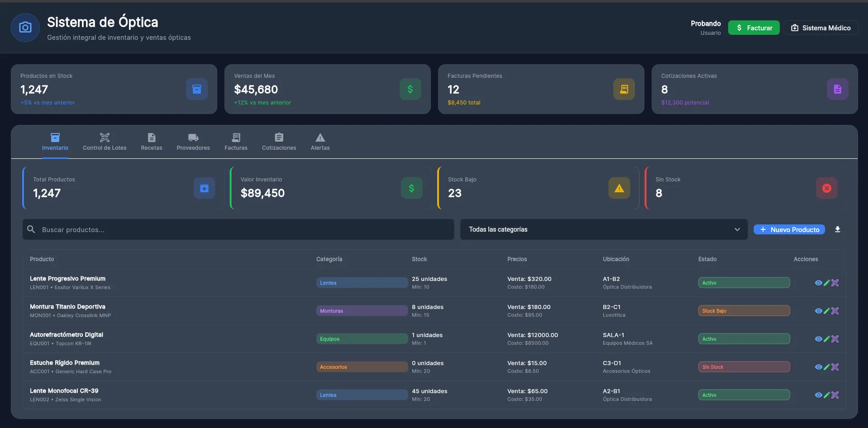The height and width of the screenshot is (428, 868).
Task: Select the Inventario tab
Action: click(x=55, y=142)
